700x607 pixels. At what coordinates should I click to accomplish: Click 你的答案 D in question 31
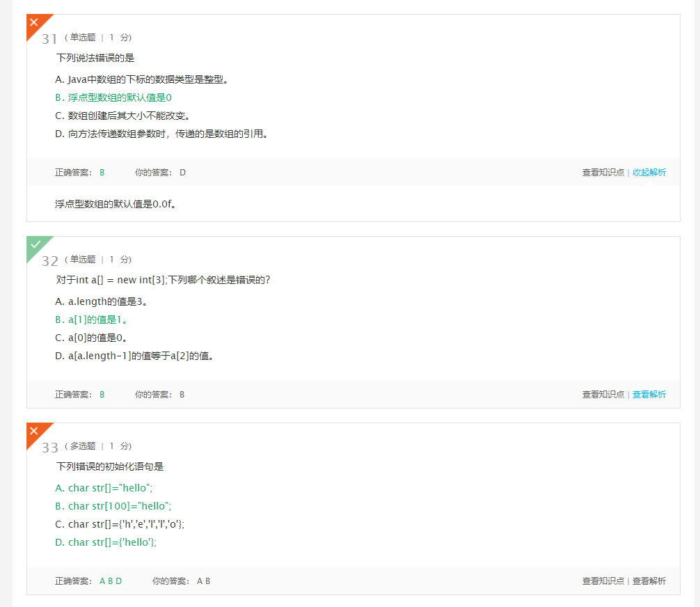[161, 173]
